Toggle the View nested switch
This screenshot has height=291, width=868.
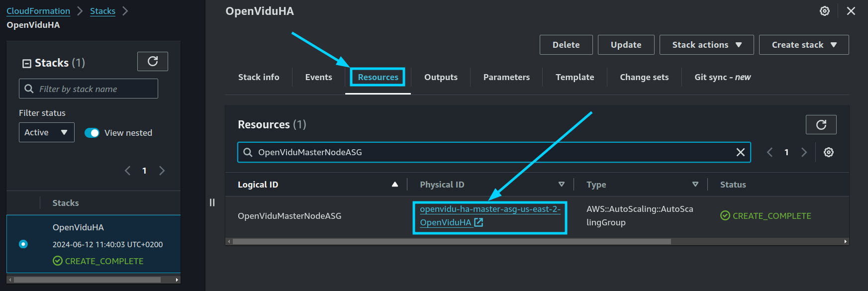92,133
